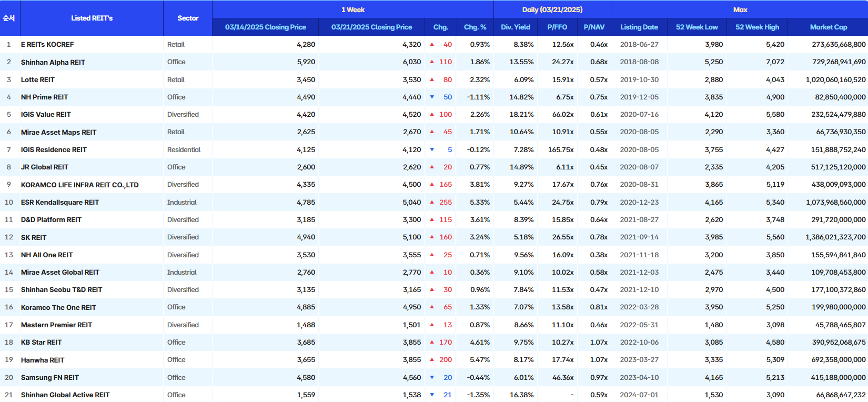Select NH All One REIT name

coord(47,255)
